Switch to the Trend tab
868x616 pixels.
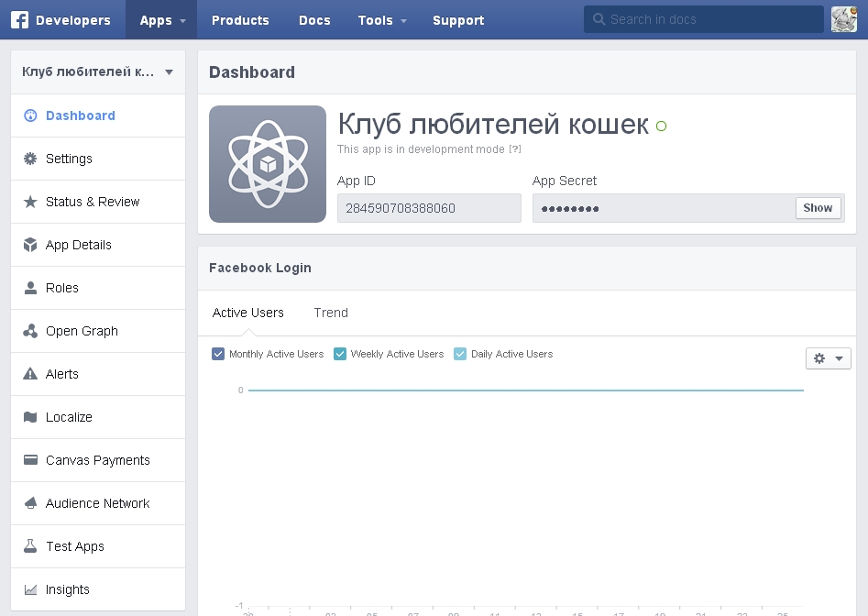tap(331, 313)
